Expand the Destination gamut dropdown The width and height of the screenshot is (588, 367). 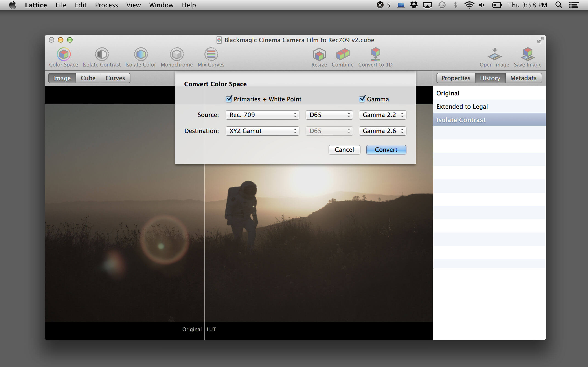tap(262, 131)
